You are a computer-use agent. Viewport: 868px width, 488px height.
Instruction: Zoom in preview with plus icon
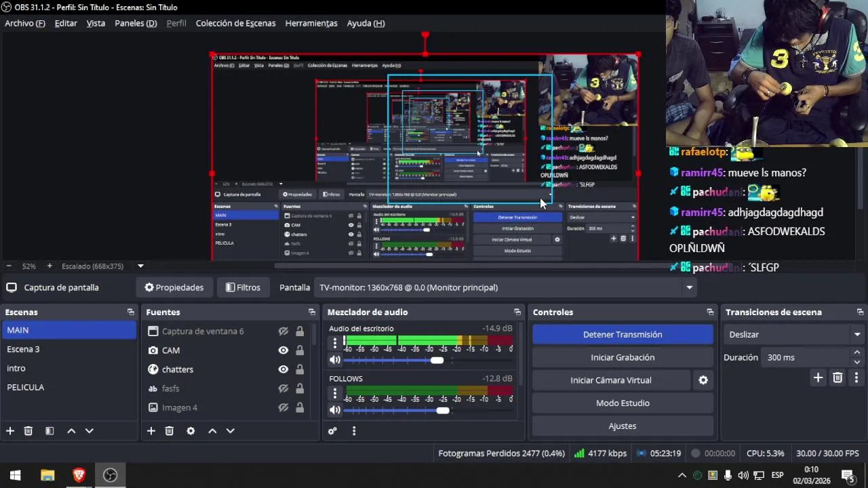(x=49, y=266)
